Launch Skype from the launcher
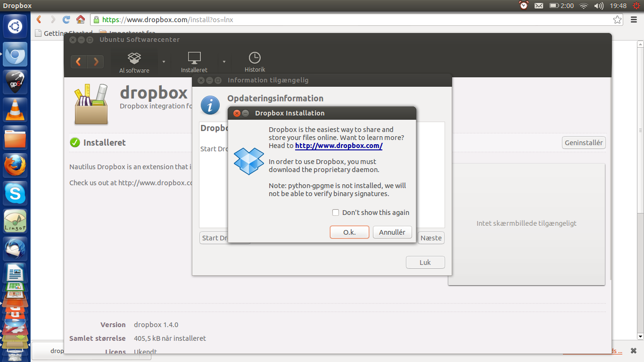 click(x=15, y=193)
